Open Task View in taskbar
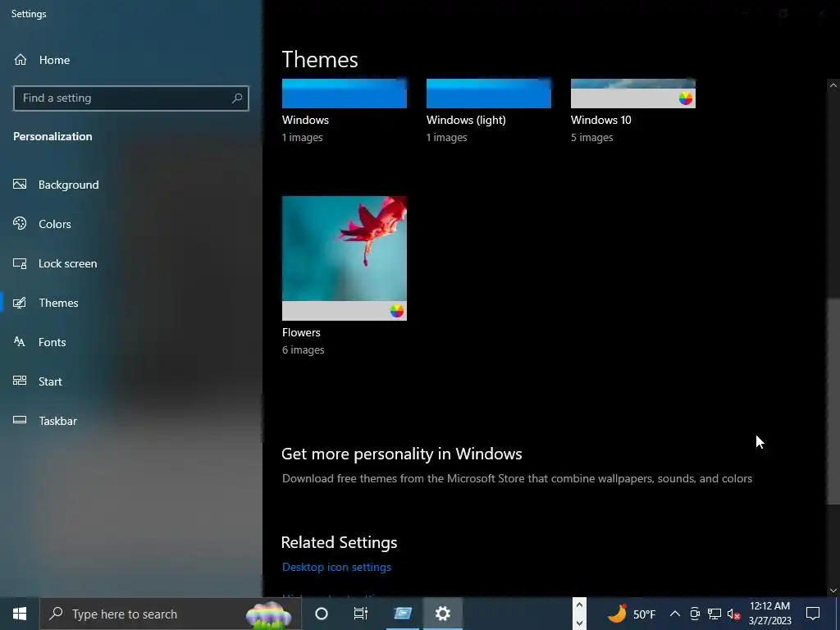840x630 pixels. coord(361,614)
